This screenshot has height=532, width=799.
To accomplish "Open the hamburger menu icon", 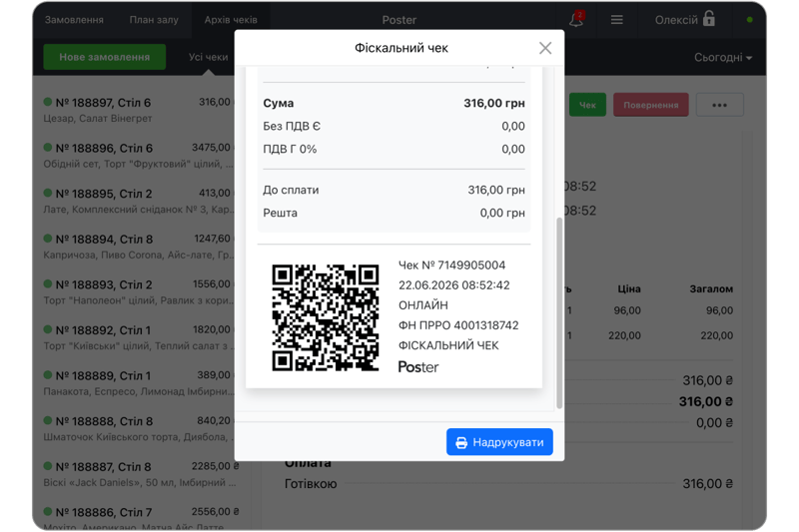I will (x=616, y=20).
